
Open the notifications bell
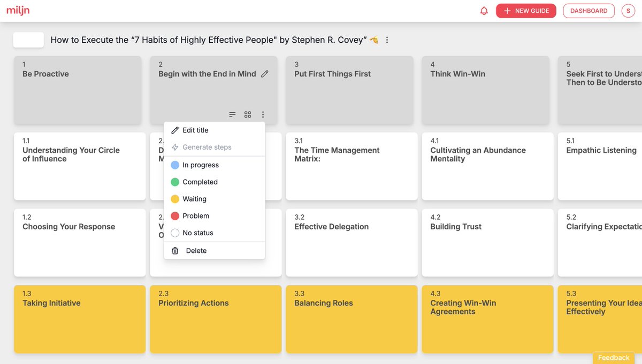pyautogui.click(x=484, y=11)
